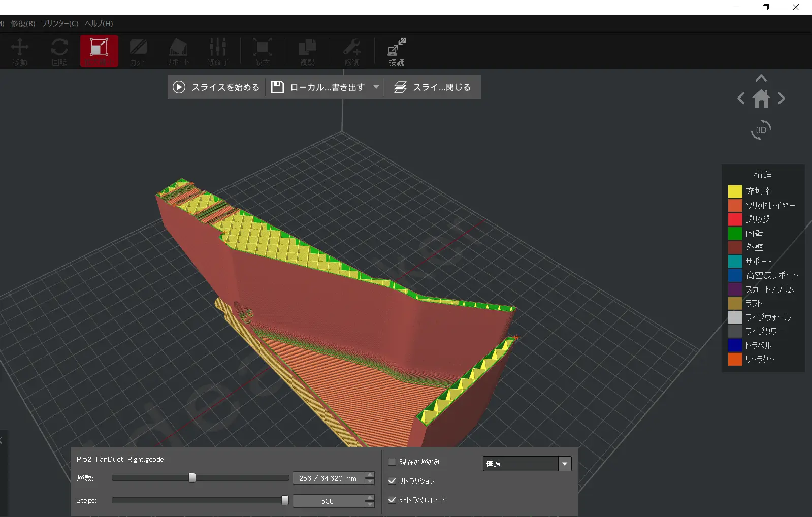
Task: Reset view with the home icon
Action: (x=761, y=99)
